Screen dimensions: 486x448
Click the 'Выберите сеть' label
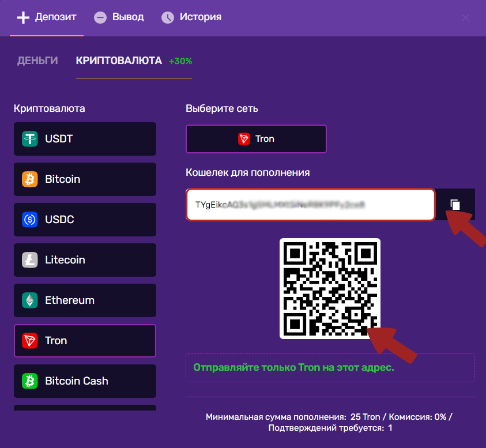pyautogui.click(x=221, y=108)
